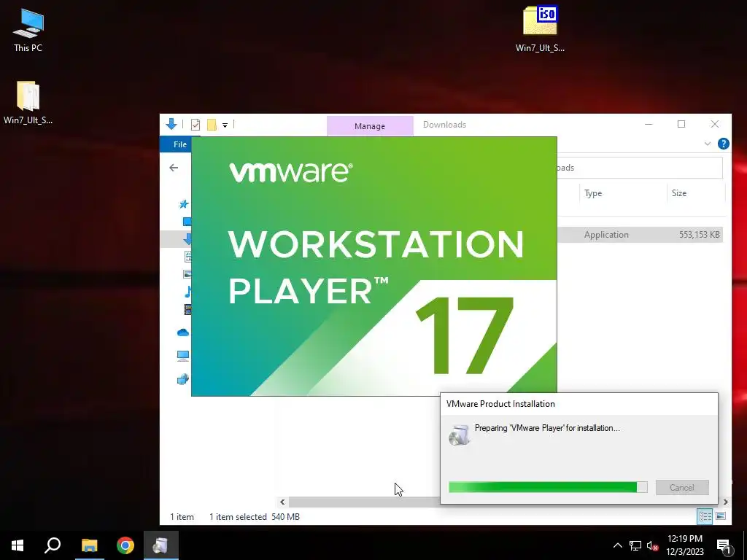Expand the ribbon with the chevron

click(x=708, y=144)
